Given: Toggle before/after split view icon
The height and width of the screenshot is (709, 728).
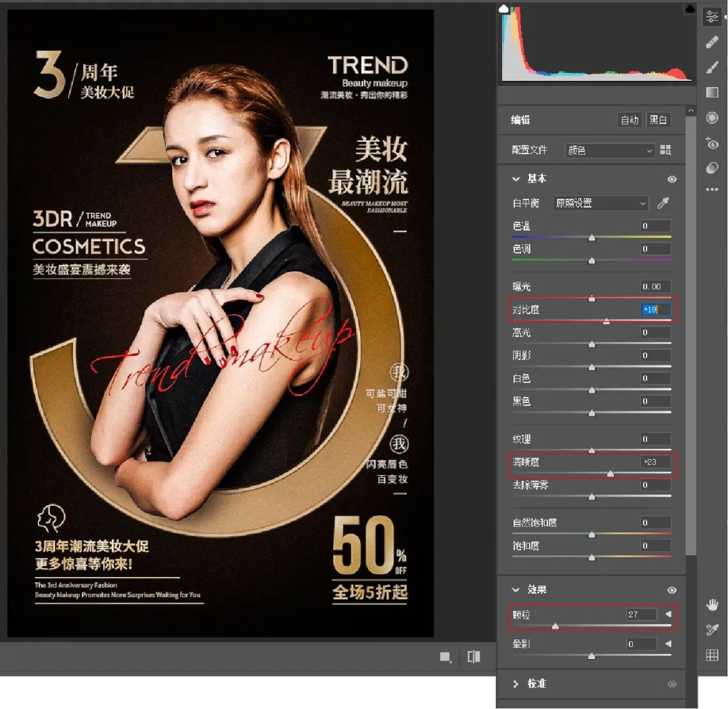Looking at the screenshot, I should coord(474,656).
